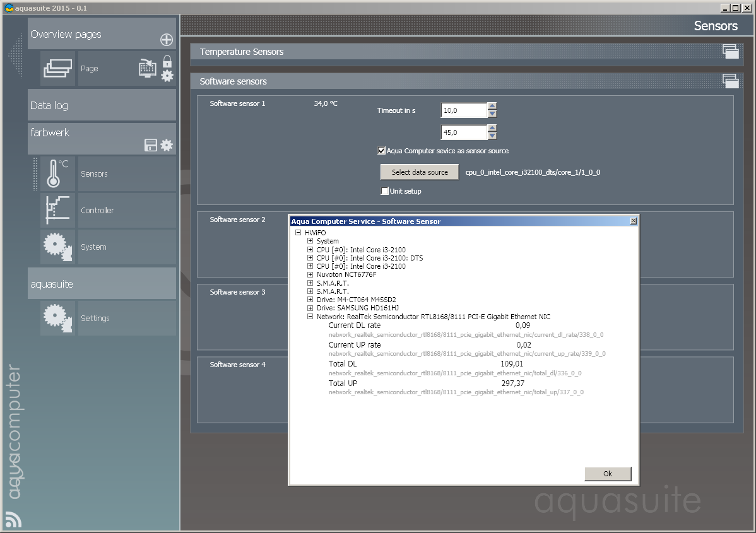This screenshot has height=533, width=756.
Task: Click the gears icon beside System
Action: click(58, 247)
